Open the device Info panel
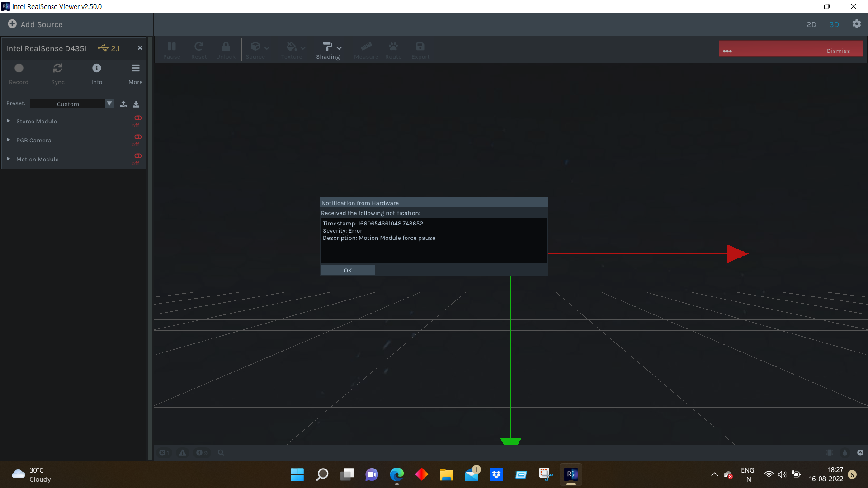Image resolution: width=868 pixels, height=488 pixels. click(x=96, y=68)
